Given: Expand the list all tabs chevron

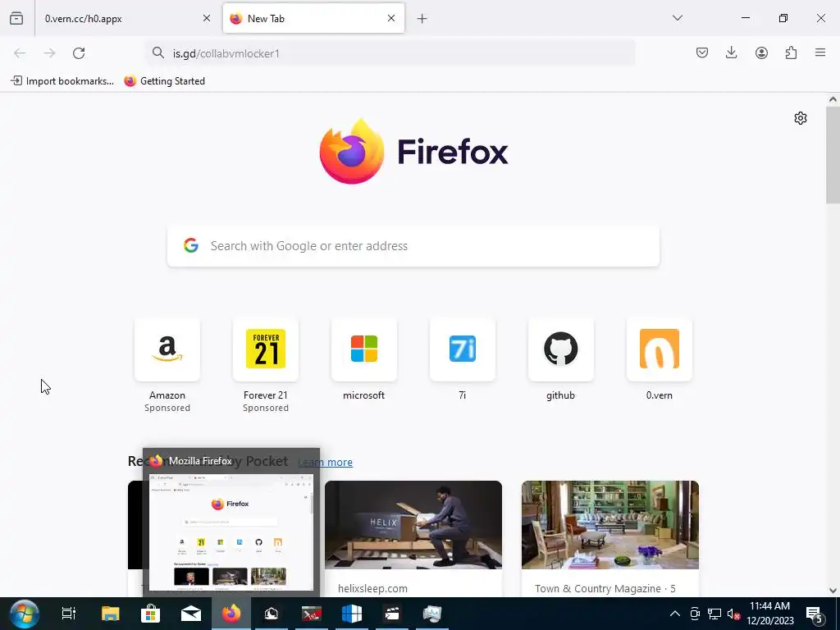Looking at the screenshot, I should [677, 18].
